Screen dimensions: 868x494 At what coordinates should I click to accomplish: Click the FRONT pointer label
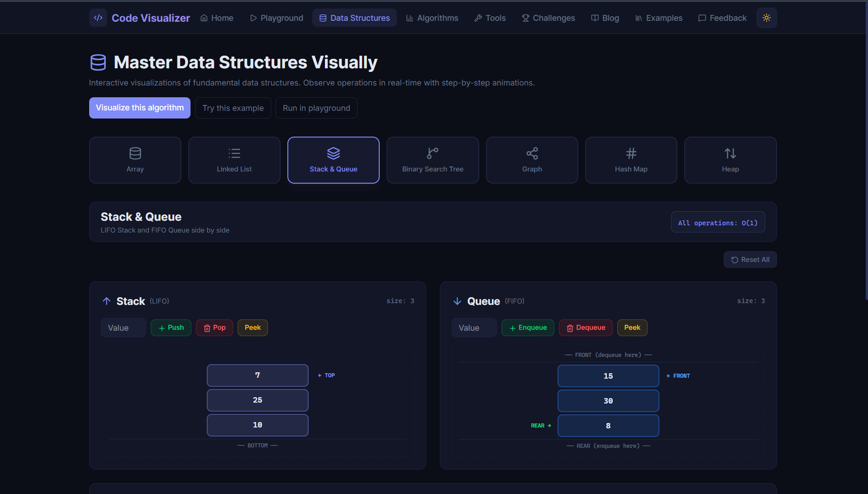coord(678,376)
